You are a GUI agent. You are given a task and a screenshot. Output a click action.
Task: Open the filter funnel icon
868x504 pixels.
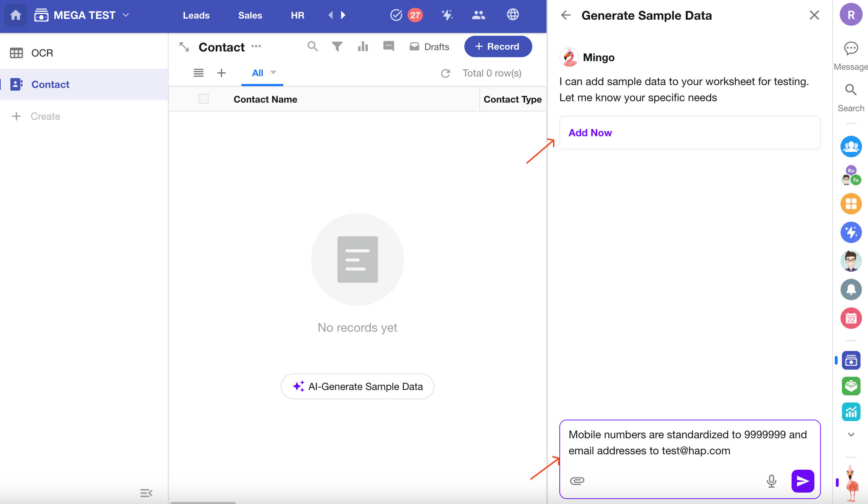[337, 46]
